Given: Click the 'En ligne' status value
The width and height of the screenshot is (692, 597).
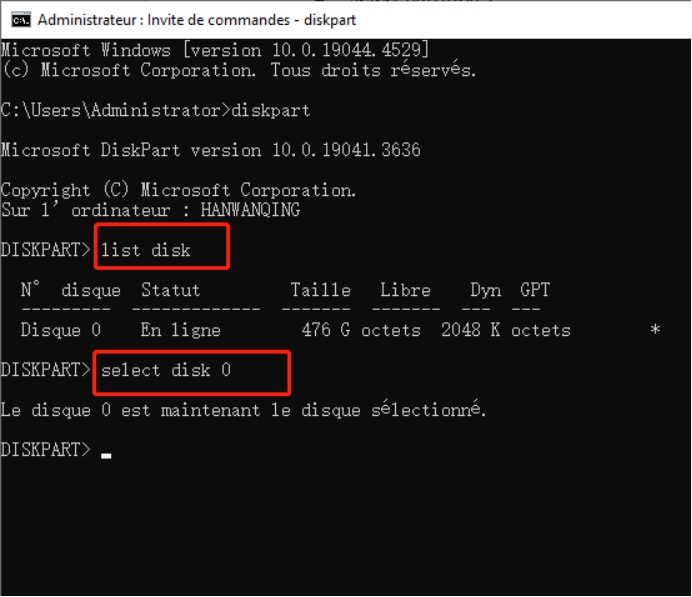Looking at the screenshot, I should [180, 330].
